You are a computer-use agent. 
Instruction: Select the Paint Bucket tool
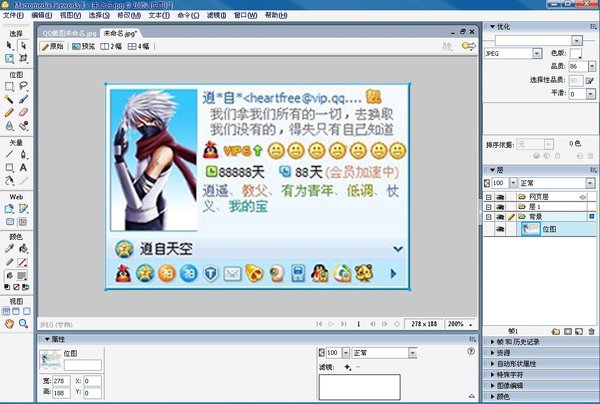(23, 249)
